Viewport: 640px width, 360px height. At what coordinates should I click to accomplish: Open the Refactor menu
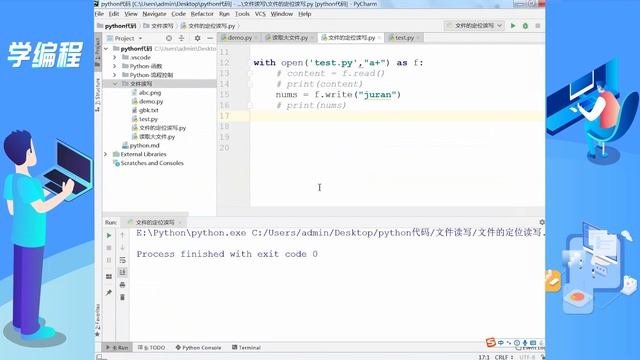pyautogui.click(x=202, y=14)
